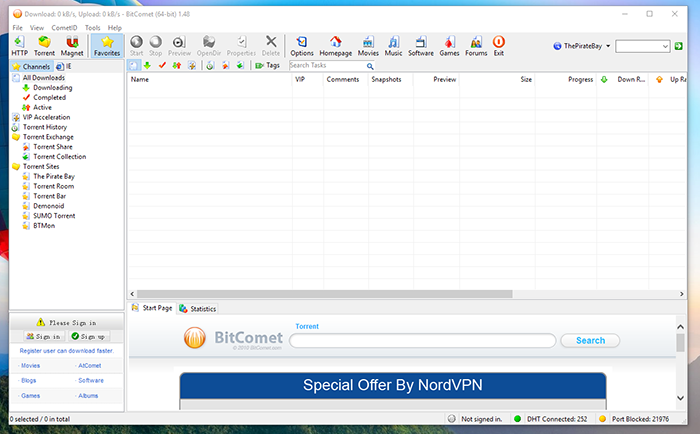
Task: Click the start page scroll down arrow
Action: [680, 398]
